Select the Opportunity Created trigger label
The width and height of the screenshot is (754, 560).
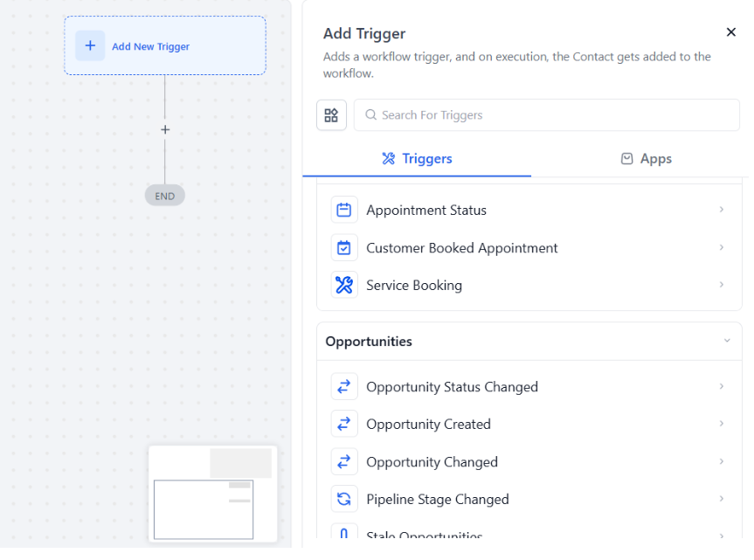click(428, 425)
